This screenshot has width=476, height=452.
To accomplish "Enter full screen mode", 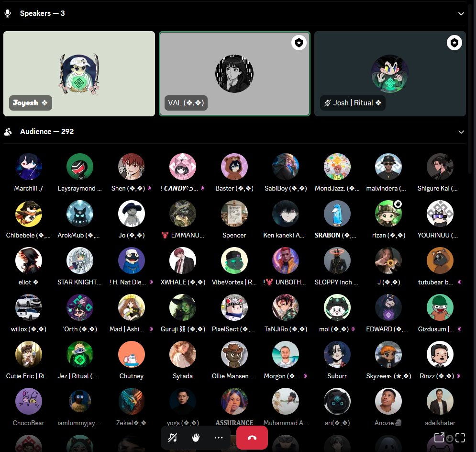I will 460,438.
